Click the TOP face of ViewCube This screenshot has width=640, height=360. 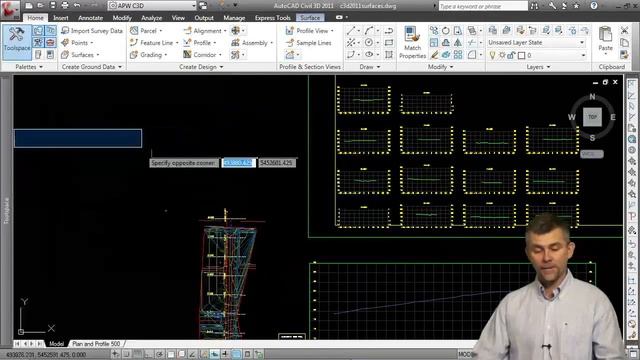[x=592, y=117]
